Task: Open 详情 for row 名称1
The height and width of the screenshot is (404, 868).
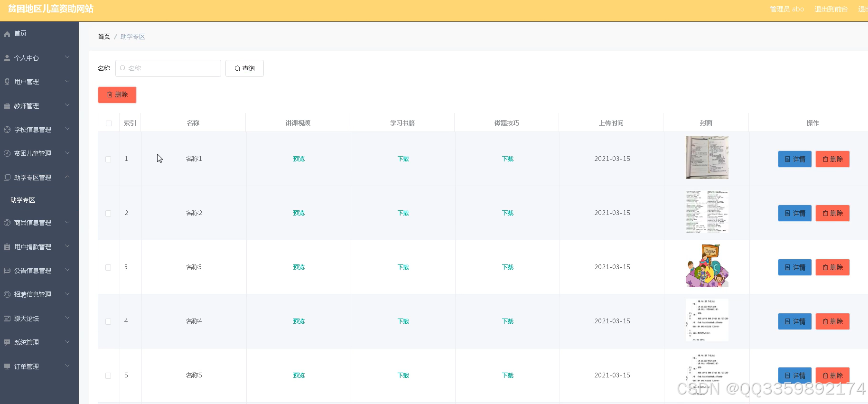Action: click(795, 159)
